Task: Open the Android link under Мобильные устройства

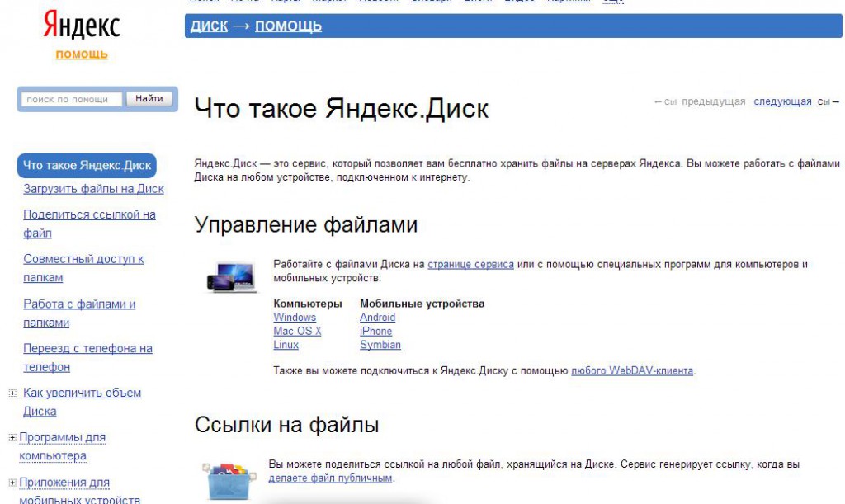Action: [x=378, y=317]
